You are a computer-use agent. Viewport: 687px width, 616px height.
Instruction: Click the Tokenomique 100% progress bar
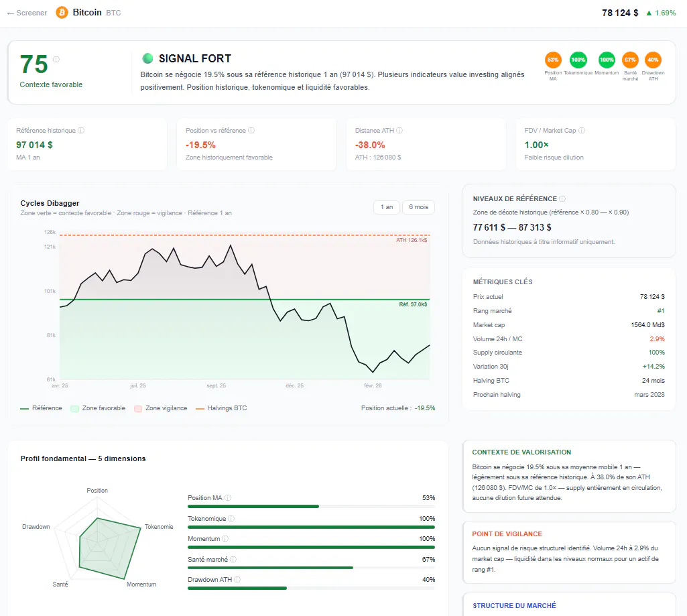point(311,527)
